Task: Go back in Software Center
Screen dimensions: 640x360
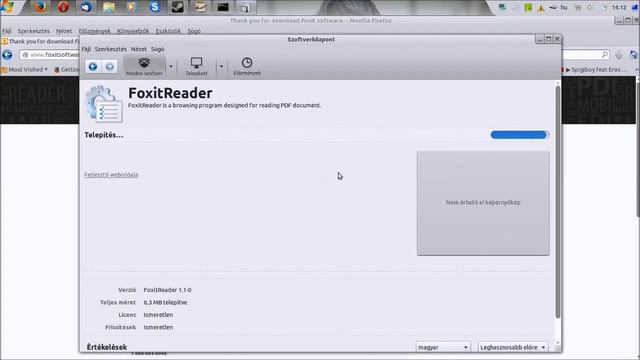Action: 93,67
